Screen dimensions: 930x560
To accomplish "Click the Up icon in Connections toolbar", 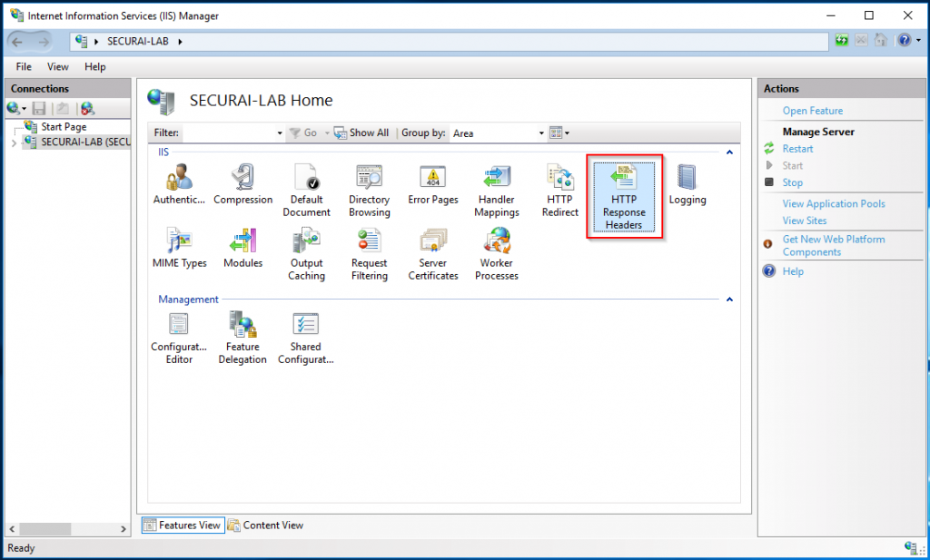I will click(63, 108).
